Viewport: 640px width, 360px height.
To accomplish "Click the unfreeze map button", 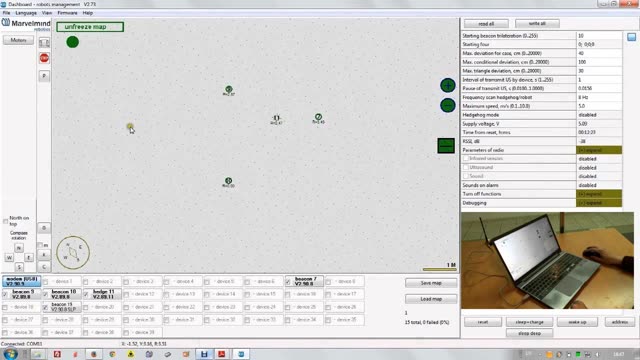I will click(x=90, y=27).
